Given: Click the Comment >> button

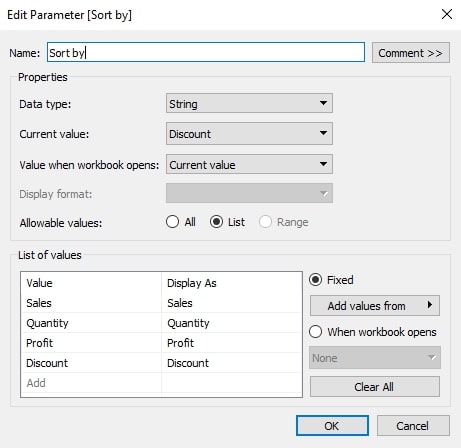Looking at the screenshot, I should point(411,53).
